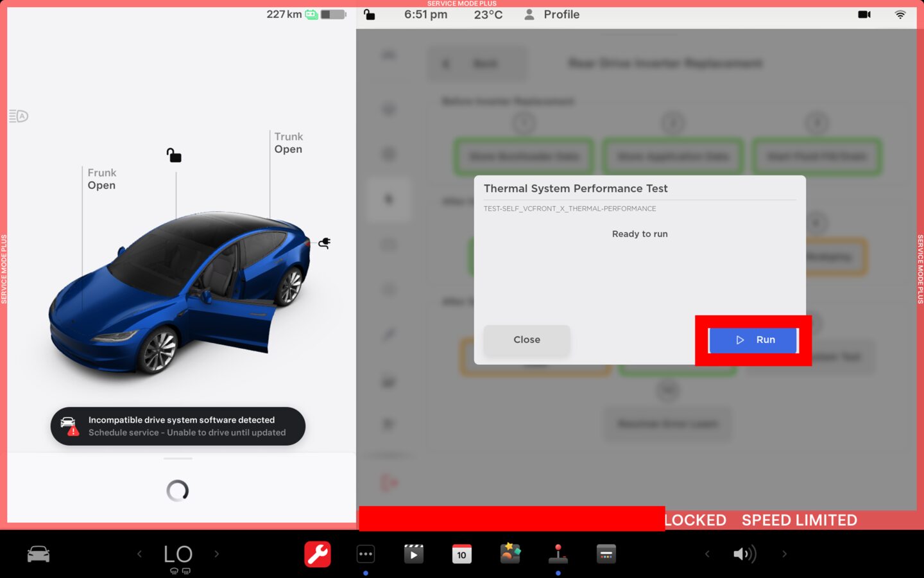Viewport: 924px width, 578px height.
Task: Toggle the charge port icon beside the car
Action: (x=325, y=243)
